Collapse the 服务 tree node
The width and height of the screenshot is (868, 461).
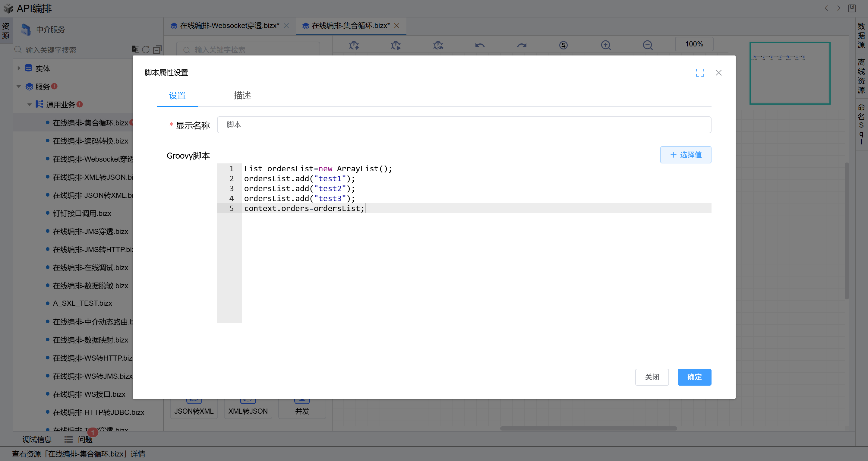coord(19,87)
